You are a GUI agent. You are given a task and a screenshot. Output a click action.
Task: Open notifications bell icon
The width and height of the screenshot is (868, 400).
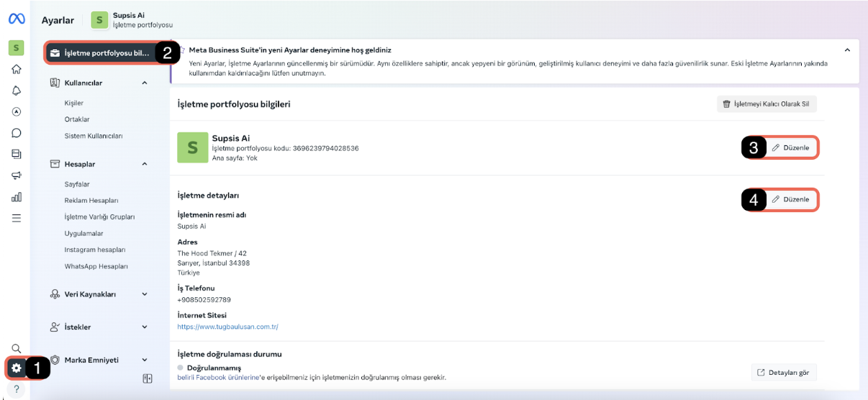point(16,91)
